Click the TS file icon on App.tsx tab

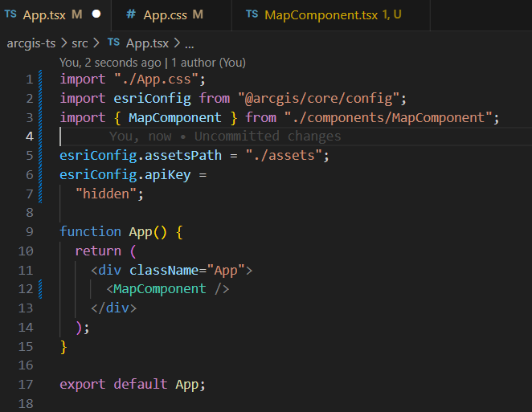pos(10,14)
